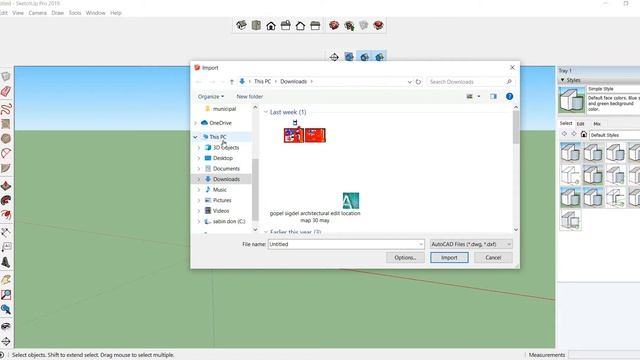Open the Tools menu
The image size is (640, 360).
click(x=75, y=13)
